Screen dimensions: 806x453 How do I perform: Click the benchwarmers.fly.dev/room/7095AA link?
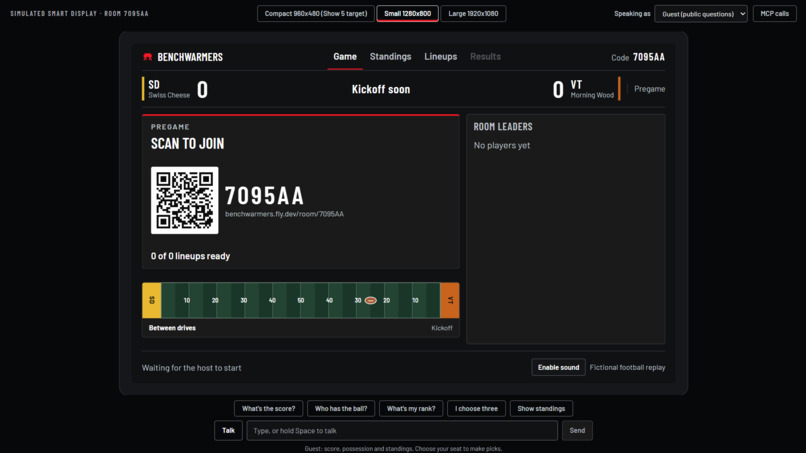coord(284,214)
